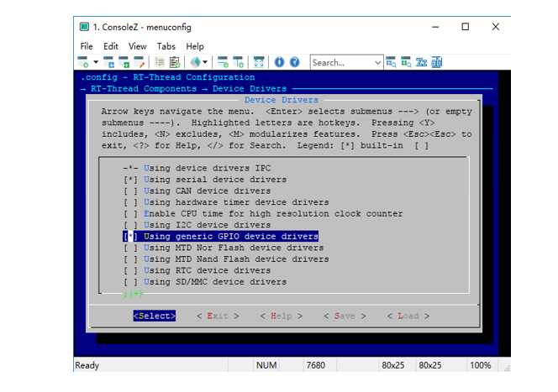Click 'RT-Thread Components' in breadcrumb
Screen dimensions: 558x392
pos(144,88)
